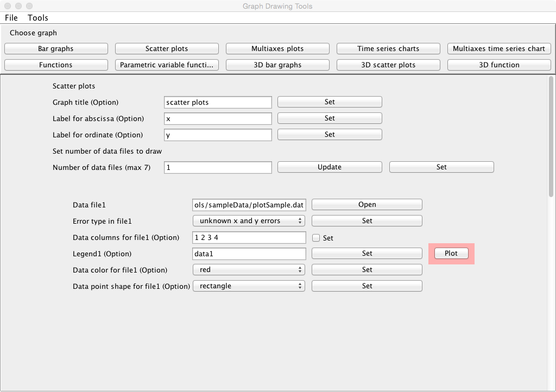Viewport: 556px width, 392px height.
Task: Set the ordinate label
Action: pyautogui.click(x=330, y=134)
